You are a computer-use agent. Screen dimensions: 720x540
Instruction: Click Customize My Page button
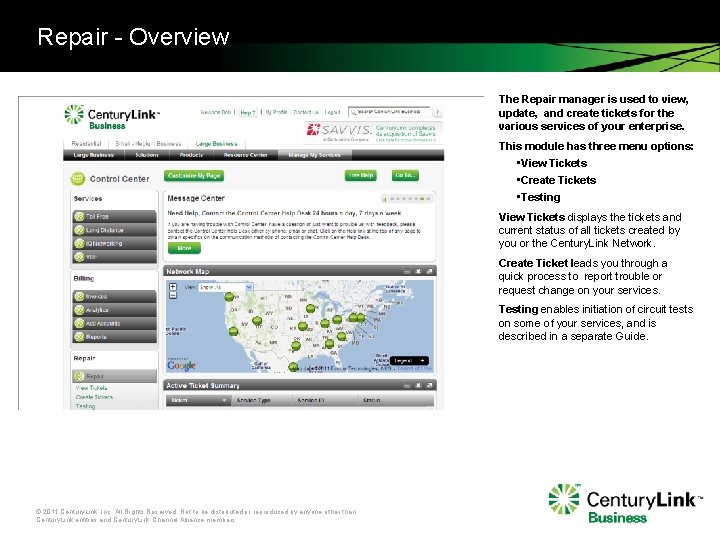(x=194, y=176)
